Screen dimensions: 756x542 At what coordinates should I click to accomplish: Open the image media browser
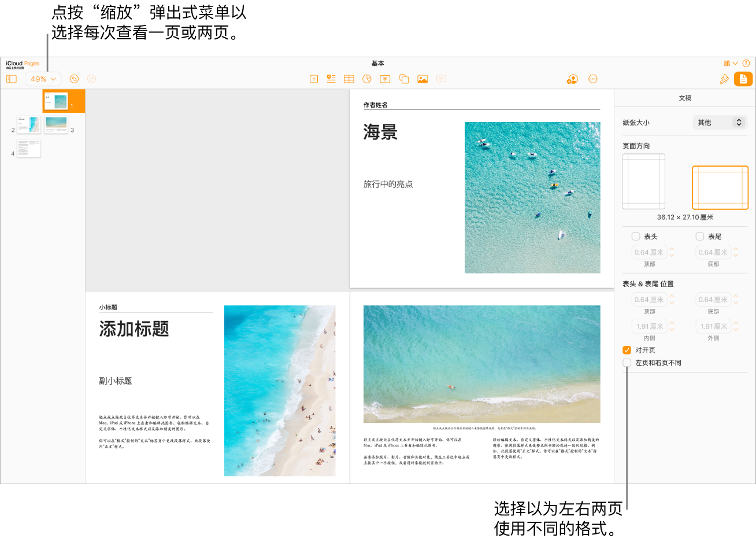tap(422, 79)
